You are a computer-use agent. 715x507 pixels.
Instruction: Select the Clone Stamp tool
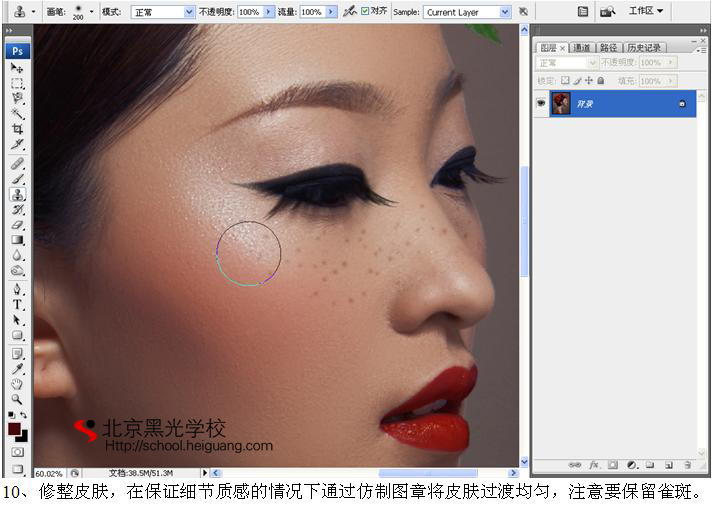coord(17,194)
